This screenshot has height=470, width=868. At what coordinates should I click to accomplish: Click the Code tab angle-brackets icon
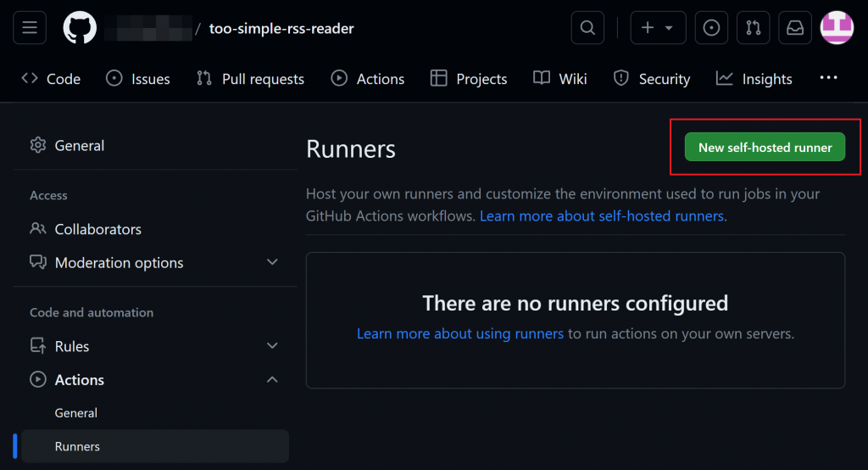tap(30, 78)
